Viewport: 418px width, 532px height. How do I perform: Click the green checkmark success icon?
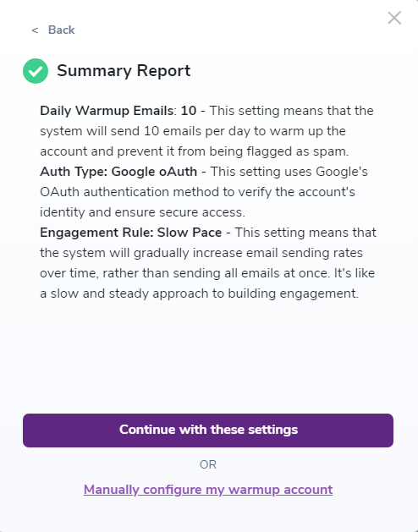coord(36,71)
